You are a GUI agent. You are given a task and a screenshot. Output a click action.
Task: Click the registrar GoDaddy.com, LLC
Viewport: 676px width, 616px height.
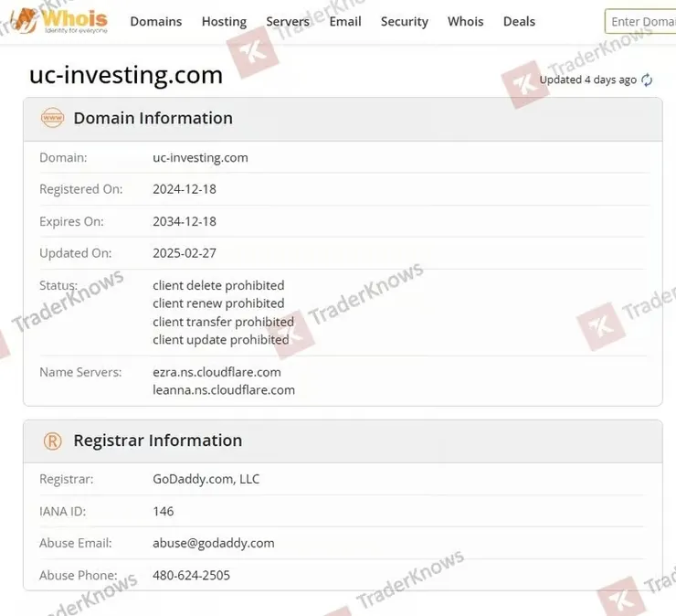pos(206,479)
